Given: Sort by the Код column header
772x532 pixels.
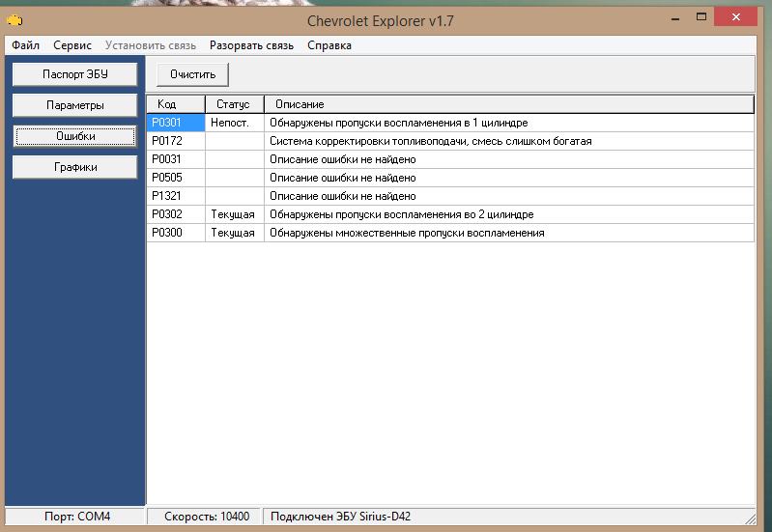Looking at the screenshot, I should coord(176,104).
